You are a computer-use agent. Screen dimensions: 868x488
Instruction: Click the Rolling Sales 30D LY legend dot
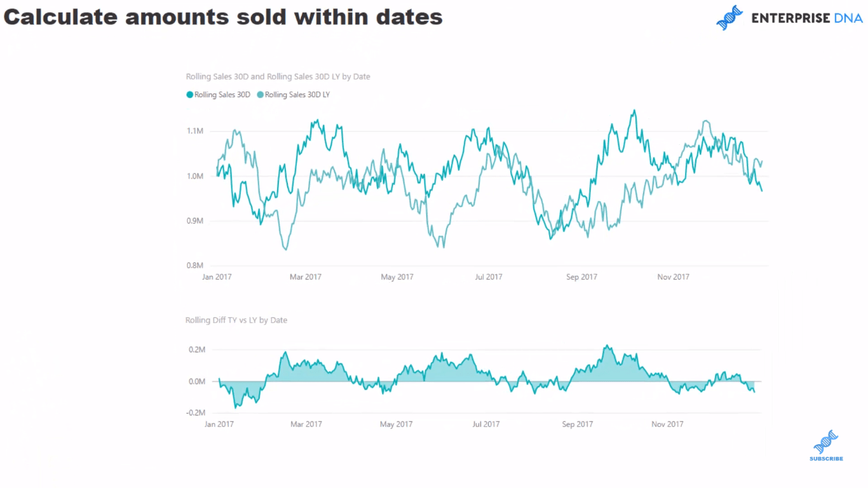[x=260, y=95]
